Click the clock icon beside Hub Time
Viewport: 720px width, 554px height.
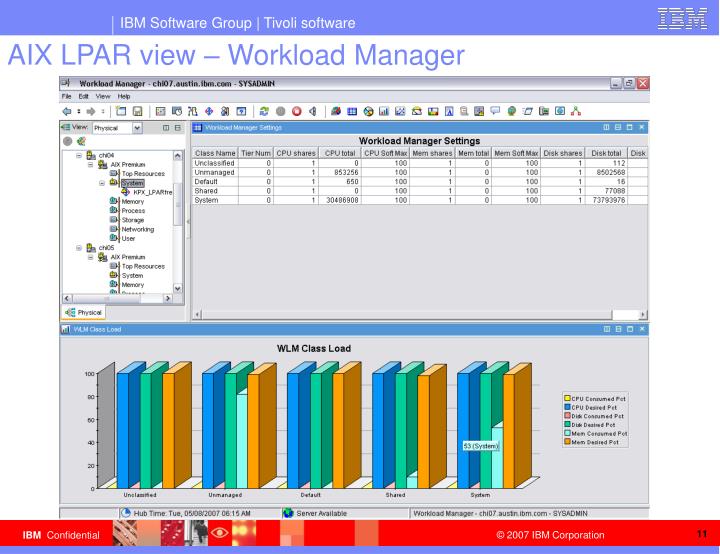126,513
